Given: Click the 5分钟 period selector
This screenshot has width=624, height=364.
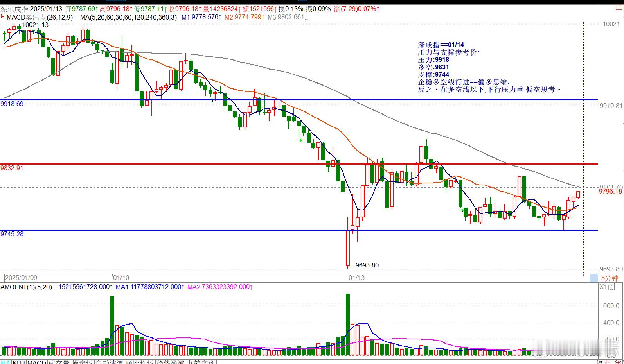Looking at the screenshot, I should pos(610,278).
